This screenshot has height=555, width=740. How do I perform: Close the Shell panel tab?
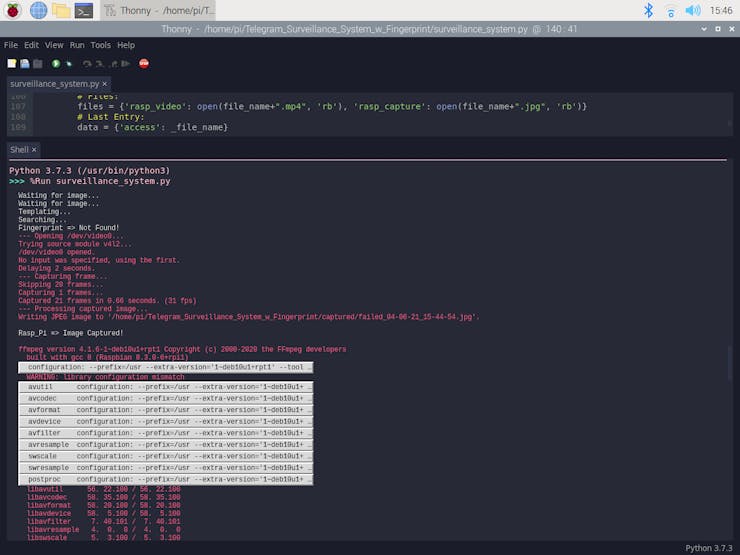[34, 149]
